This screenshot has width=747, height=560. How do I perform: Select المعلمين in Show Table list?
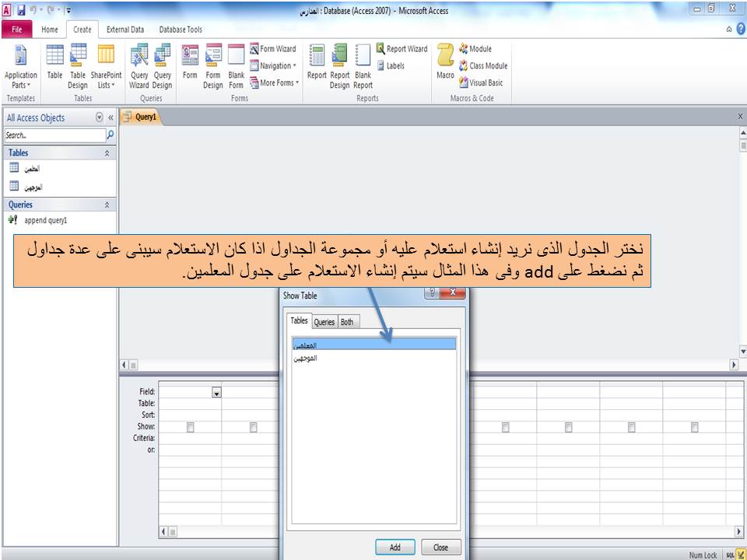click(373, 345)
